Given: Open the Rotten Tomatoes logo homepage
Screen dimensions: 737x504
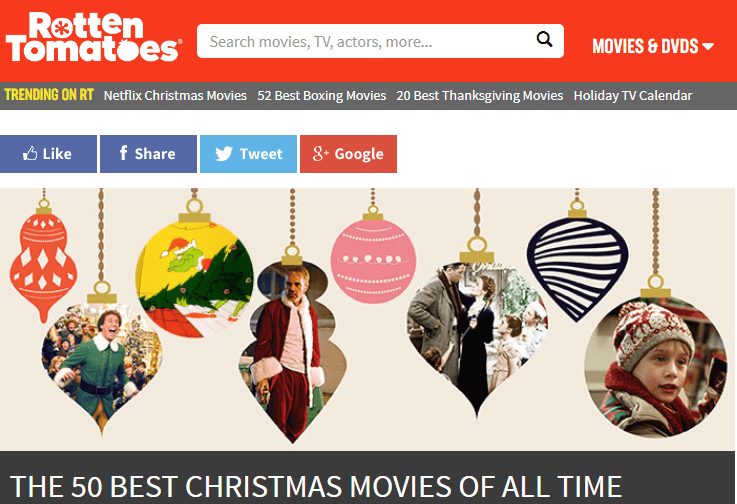Looking at the screenshot, I should (x=93, y=37).
